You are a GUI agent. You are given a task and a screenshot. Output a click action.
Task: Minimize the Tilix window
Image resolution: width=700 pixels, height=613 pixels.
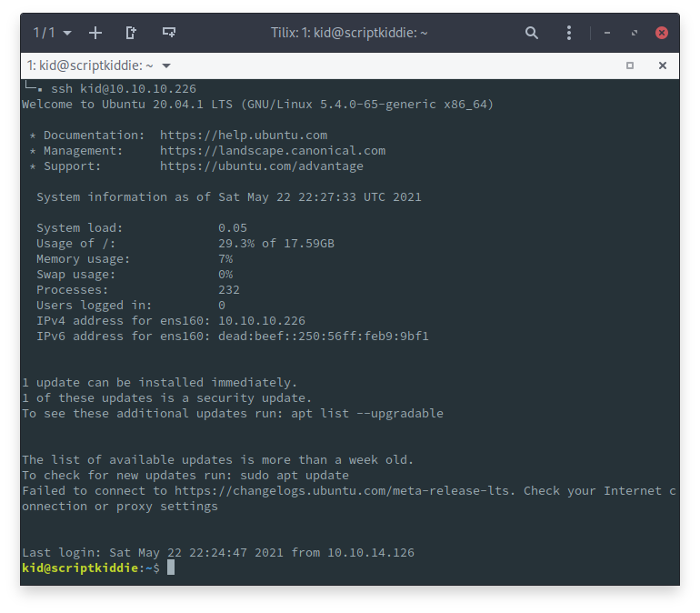click(x=608, y=33)
